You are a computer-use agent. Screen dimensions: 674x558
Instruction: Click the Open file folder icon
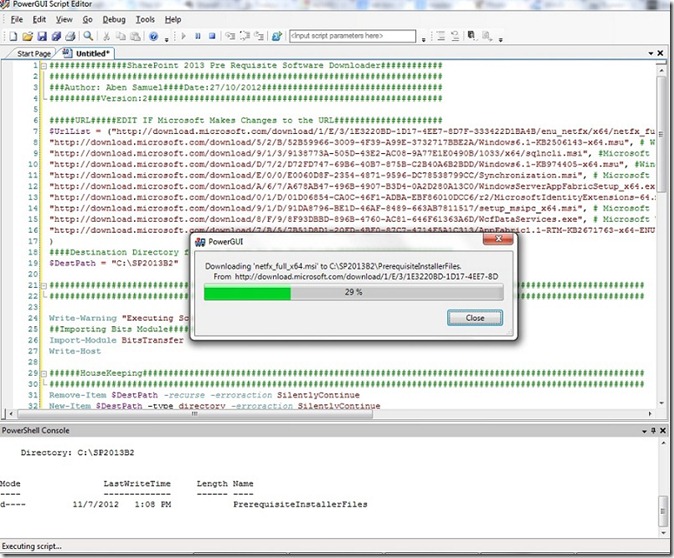28,37
